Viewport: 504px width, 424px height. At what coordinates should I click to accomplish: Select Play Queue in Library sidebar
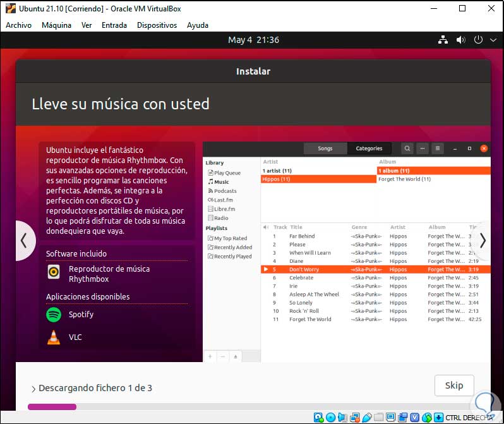click(224, 173)
